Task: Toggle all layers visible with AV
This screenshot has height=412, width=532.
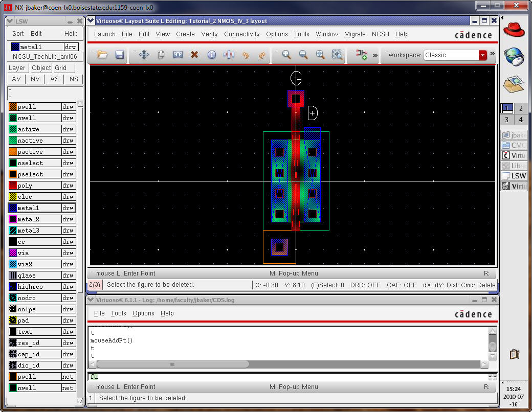Action: [16, 79]
